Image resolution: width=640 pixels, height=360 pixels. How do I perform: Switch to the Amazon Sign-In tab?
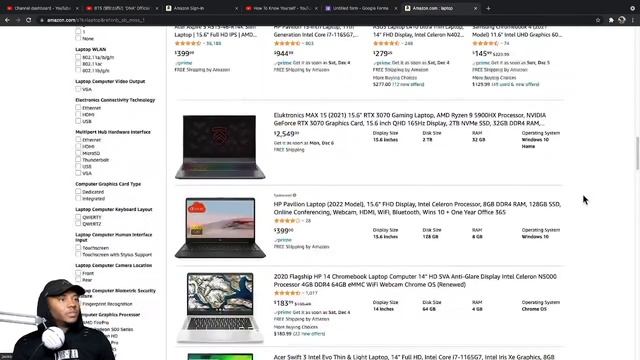coord(200,8)
